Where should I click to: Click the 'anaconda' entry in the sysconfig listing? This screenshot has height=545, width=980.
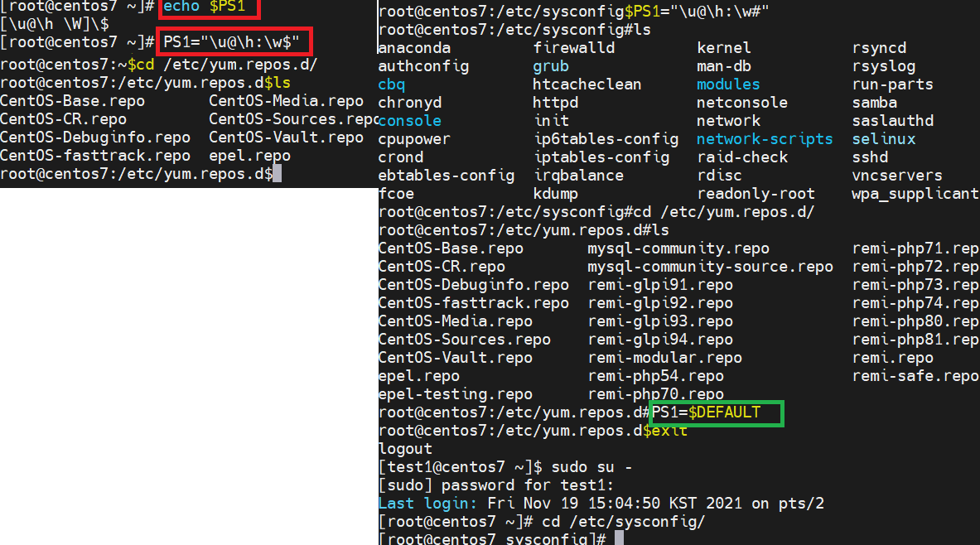[x=414, y=47]
